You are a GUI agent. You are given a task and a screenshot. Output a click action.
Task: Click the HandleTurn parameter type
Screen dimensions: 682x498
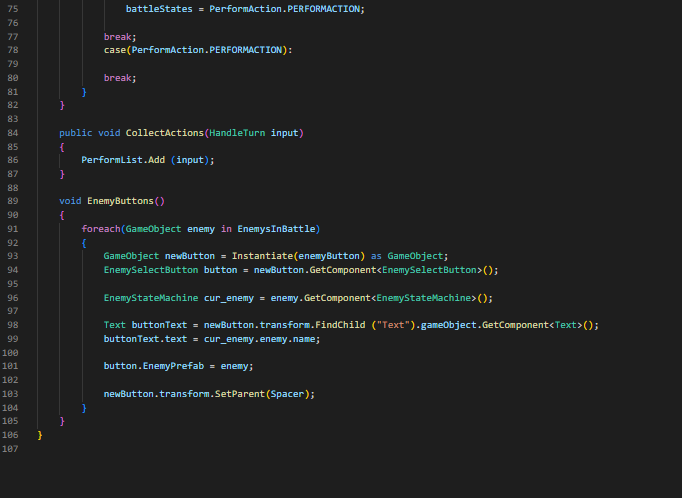point(236,132)
